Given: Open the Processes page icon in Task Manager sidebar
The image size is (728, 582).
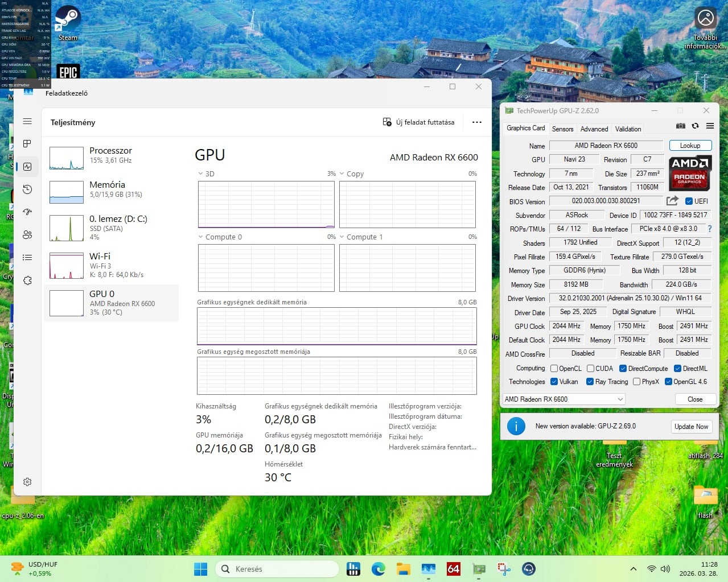Looking at the screenshot, I should pyautogui.click(x=27, y=143).
